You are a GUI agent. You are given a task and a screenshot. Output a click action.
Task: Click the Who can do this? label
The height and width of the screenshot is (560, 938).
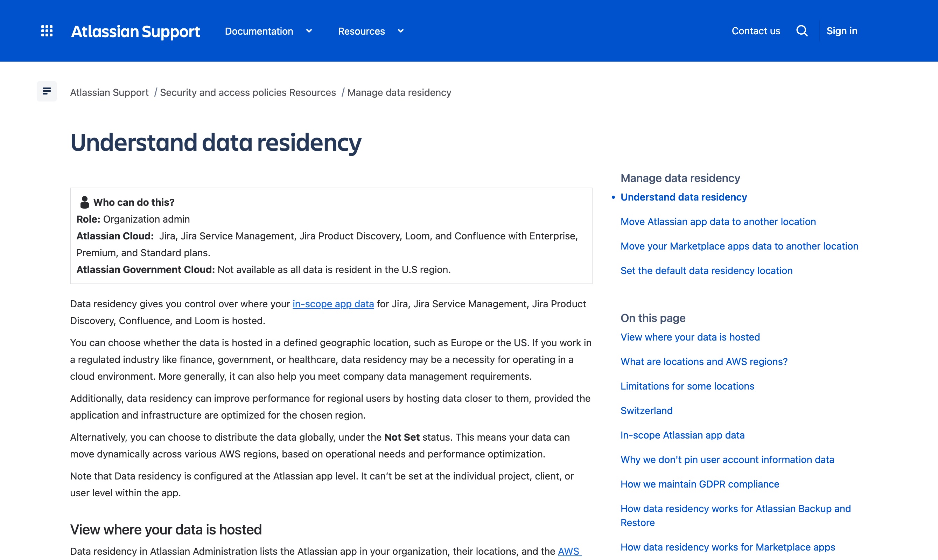tap(134, 202)
